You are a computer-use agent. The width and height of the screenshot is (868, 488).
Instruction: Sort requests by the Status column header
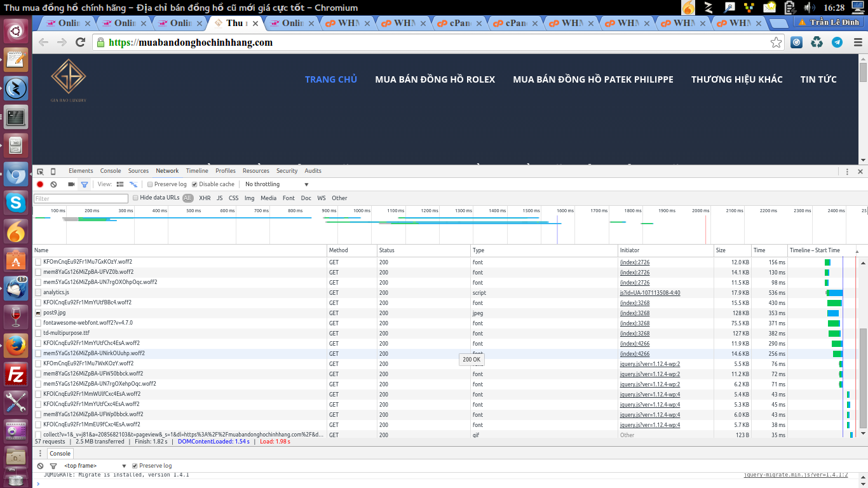pyautogui.click(x=424, y=250)
